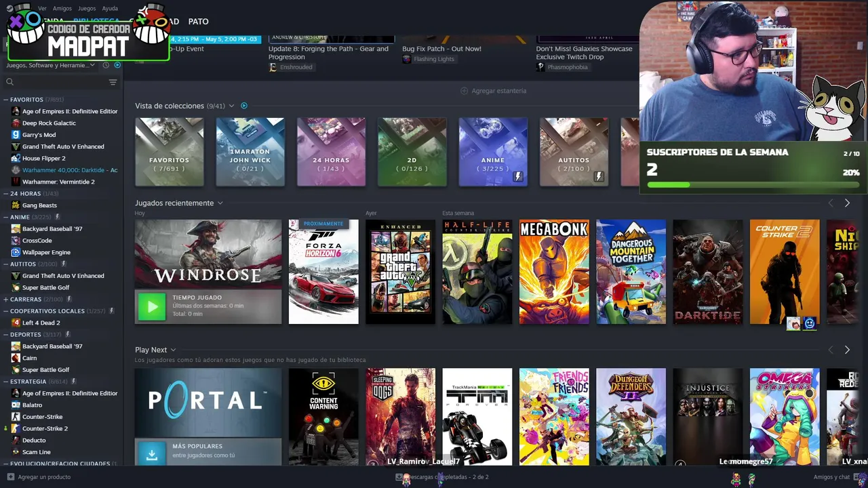Collapse the FAVORITOS category in sidebar
This screenshot has height=488, width=868.
click(6, 100)
